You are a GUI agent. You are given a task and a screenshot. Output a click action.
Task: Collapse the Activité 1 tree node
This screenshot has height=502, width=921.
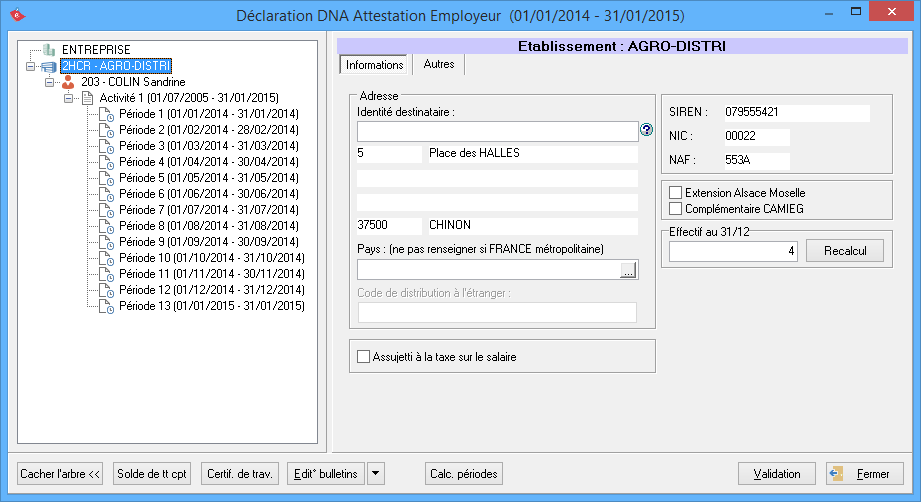(x=69, y=98)
